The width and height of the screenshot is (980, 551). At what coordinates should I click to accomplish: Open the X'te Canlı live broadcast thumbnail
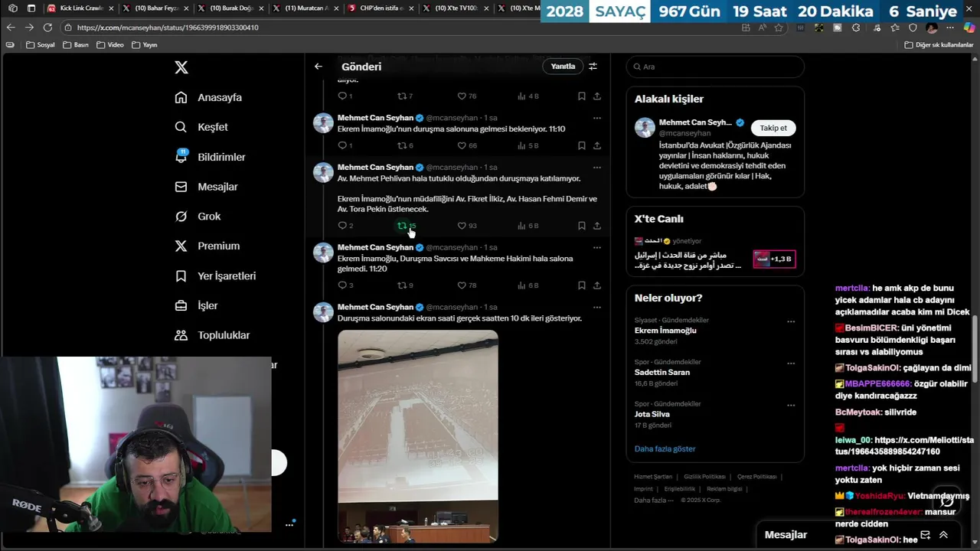[x=774, y=259]
